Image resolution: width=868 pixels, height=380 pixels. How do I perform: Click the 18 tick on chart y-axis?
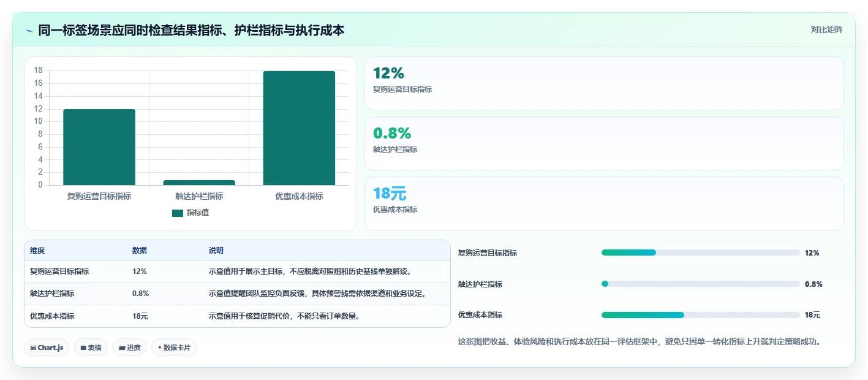point(38,70)
